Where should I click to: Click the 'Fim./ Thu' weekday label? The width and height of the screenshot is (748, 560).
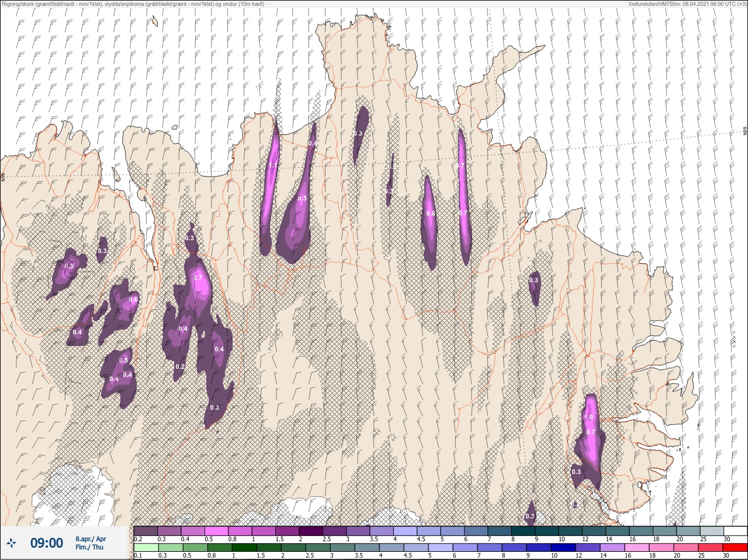point(89,547)
